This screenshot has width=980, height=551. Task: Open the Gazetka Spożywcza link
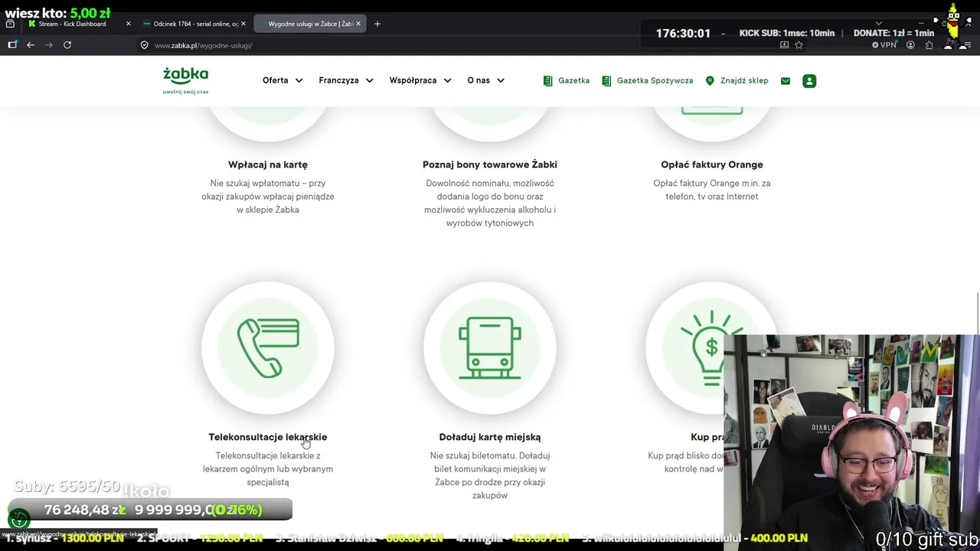coord(648,80)
